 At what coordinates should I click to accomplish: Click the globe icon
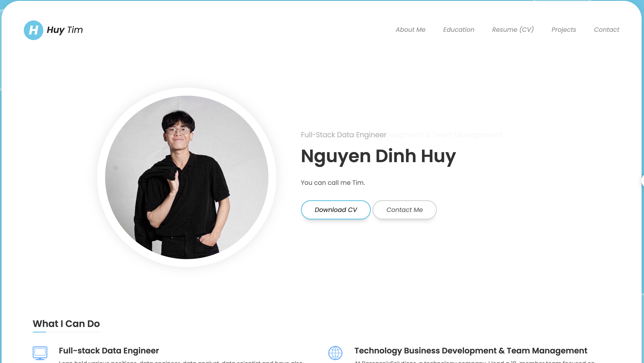(335, 353)
